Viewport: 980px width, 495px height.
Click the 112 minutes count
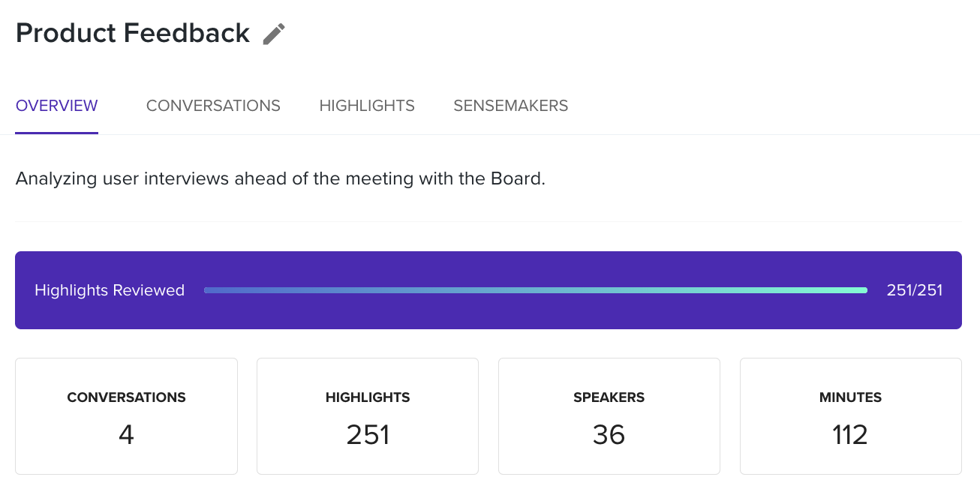[x=850, y=435]
